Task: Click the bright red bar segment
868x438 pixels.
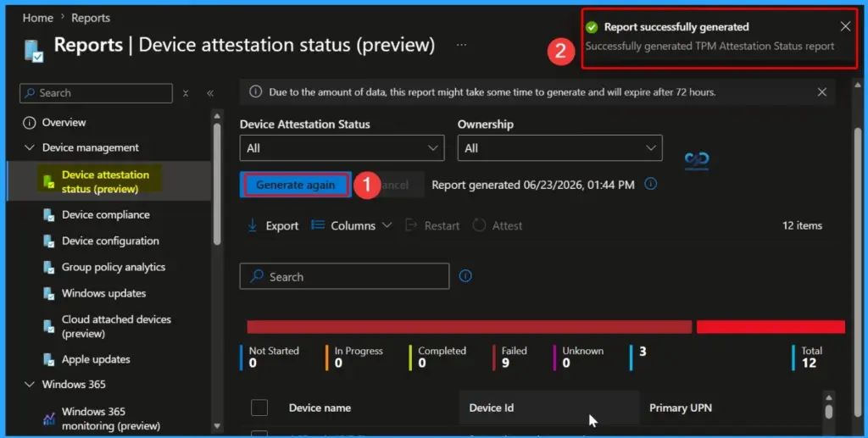Action: (x=771, y=327)
